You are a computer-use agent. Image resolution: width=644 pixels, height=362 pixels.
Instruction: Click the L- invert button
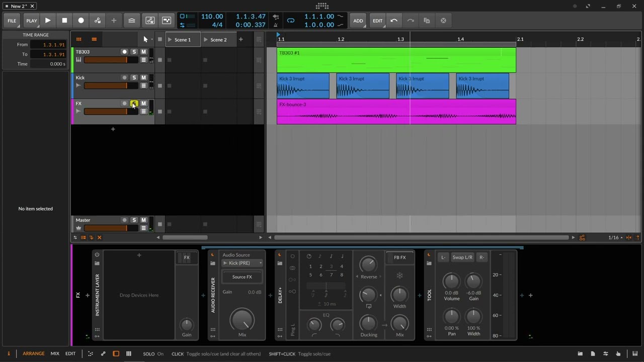tap(443, 257)
